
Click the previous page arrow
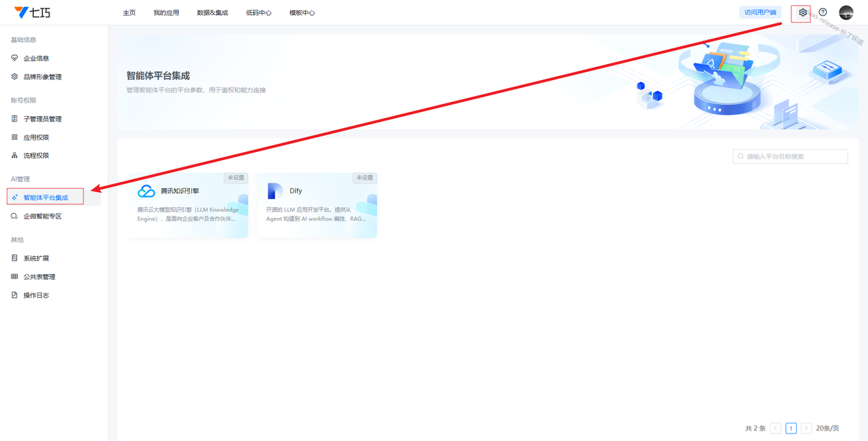coord(776,429)
